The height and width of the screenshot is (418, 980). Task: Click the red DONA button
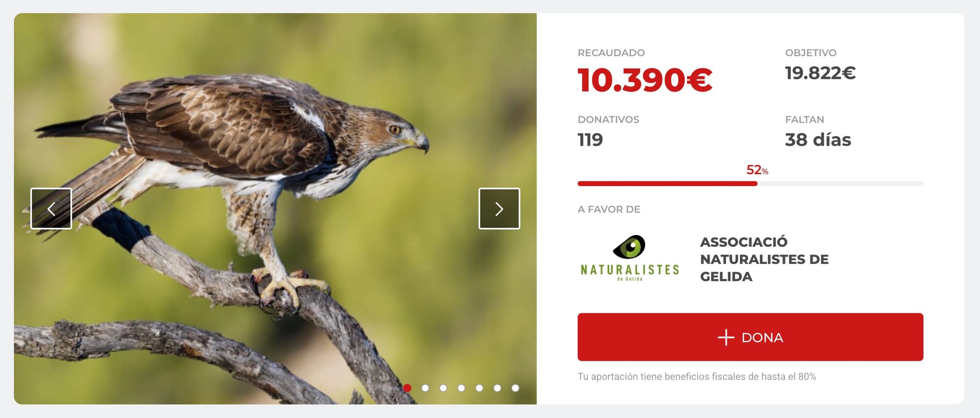750,337
